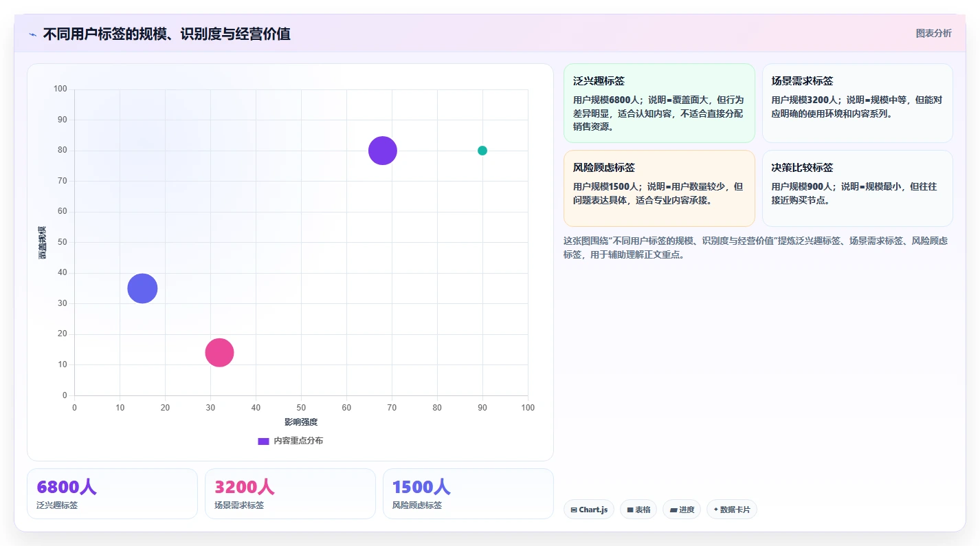Click the Chart.js tag chip
This screenshot has height=546, width=980.
589,510
